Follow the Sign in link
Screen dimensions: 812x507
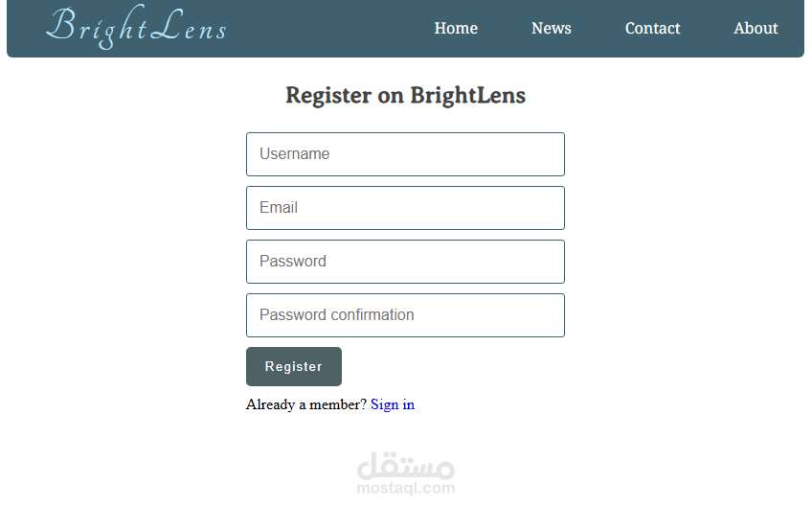tap(393, 404)
